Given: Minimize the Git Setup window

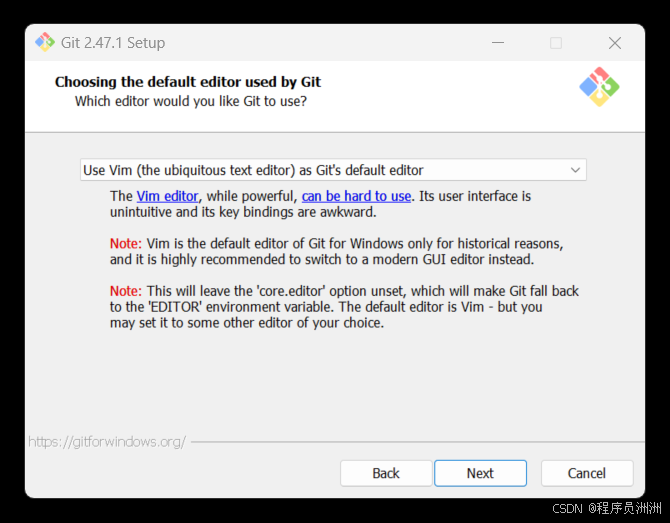Looking at the screenshot, I should pos(498,43).
